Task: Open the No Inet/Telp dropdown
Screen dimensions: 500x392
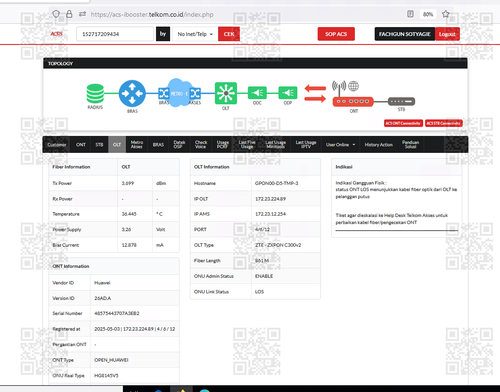Action: [195, 34]
